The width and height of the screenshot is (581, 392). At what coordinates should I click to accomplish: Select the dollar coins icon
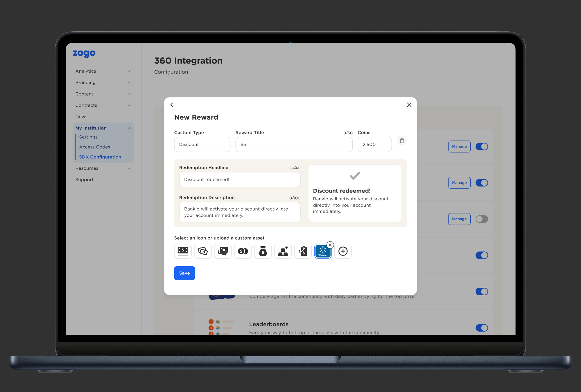point(243,251)
